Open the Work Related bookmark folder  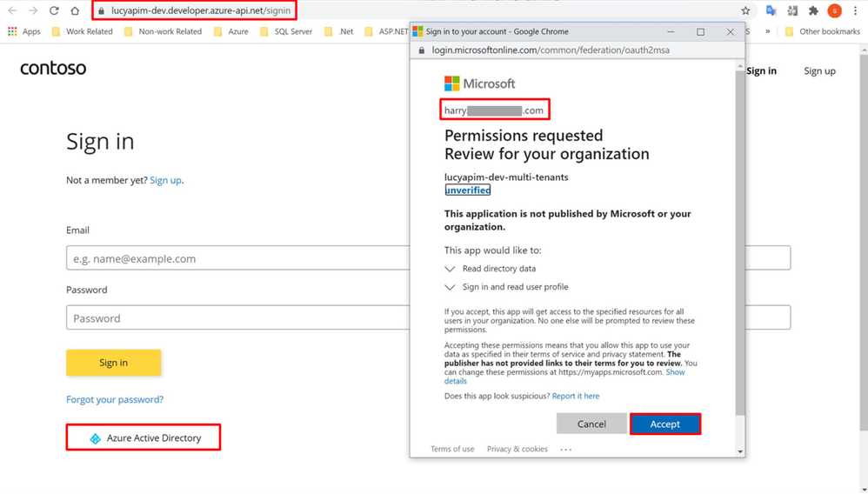pos(82,31)
